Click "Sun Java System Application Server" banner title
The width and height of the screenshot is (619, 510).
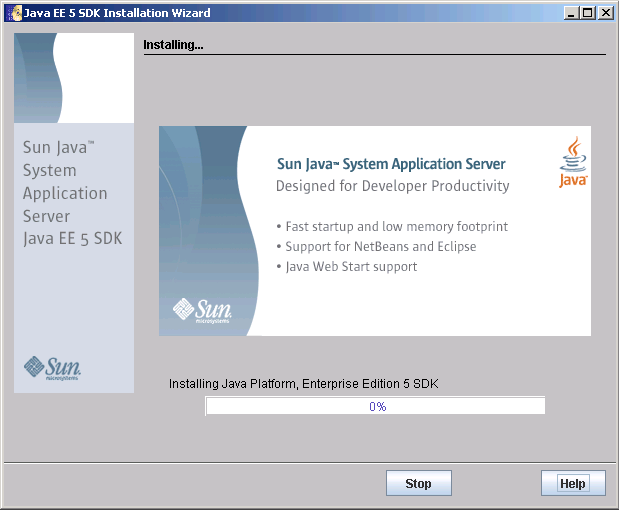(391, 164)
